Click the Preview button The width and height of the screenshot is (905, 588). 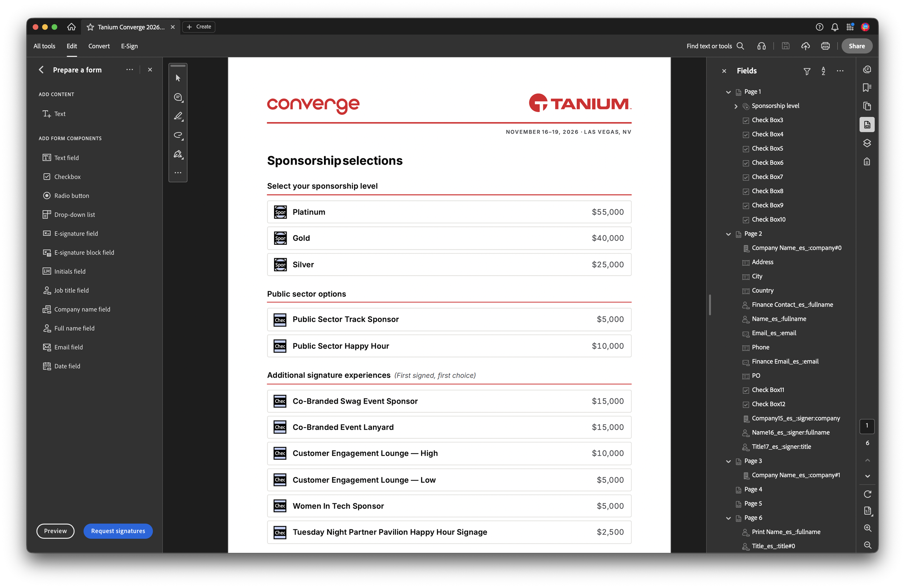(55, 531)
